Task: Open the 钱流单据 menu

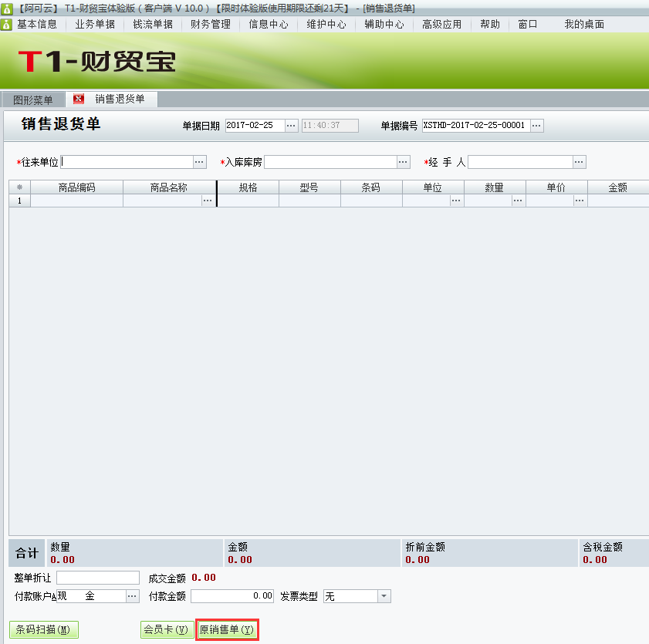Action: click(153, 25)
